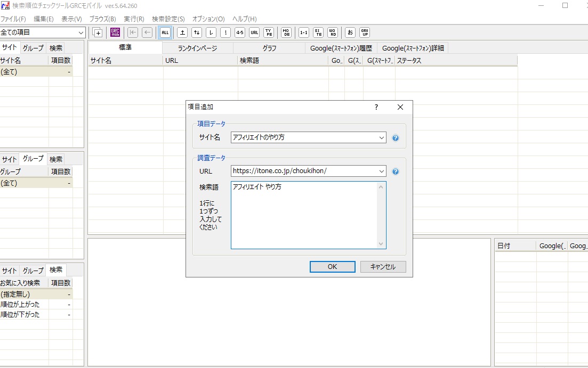Select the (指定無し) row

pos(36,295)
